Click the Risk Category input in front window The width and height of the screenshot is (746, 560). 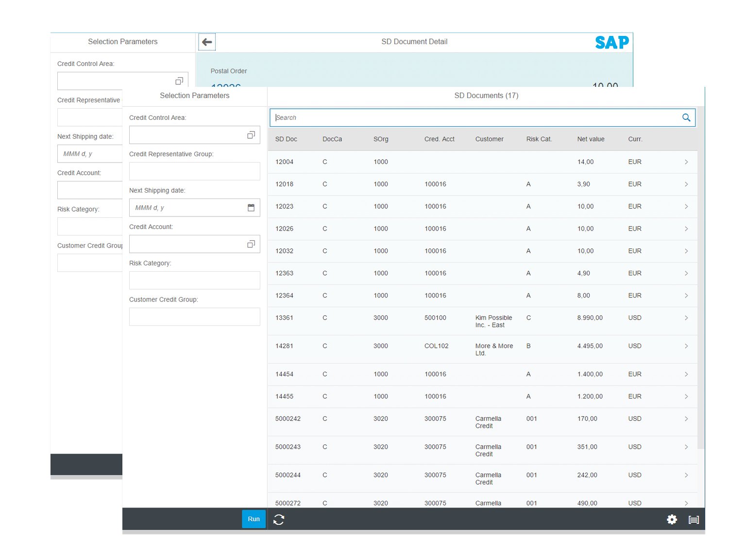point(195,280)
